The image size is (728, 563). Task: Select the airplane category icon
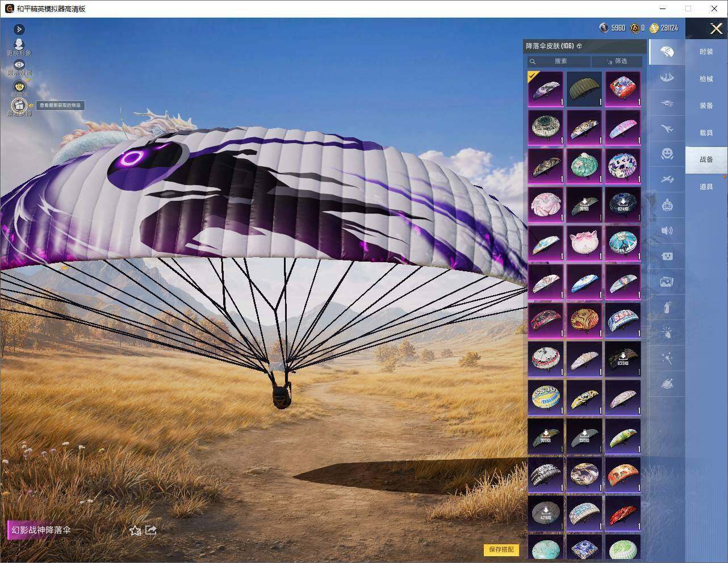[x=667, y=128]
